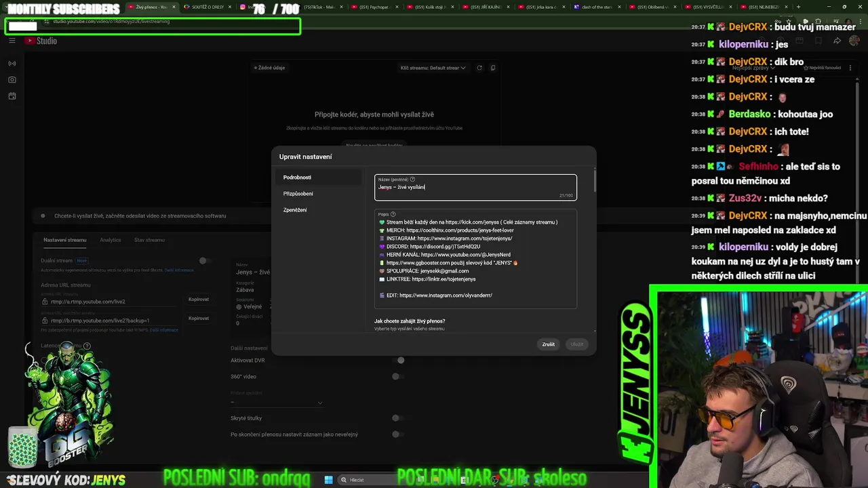868x488 pixels.
Task: Click the reset stream key icon
Action: coord(479,68)
